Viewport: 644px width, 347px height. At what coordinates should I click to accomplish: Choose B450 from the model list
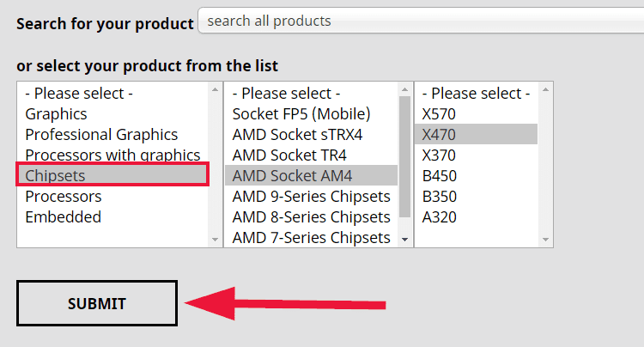click(476, 175)
